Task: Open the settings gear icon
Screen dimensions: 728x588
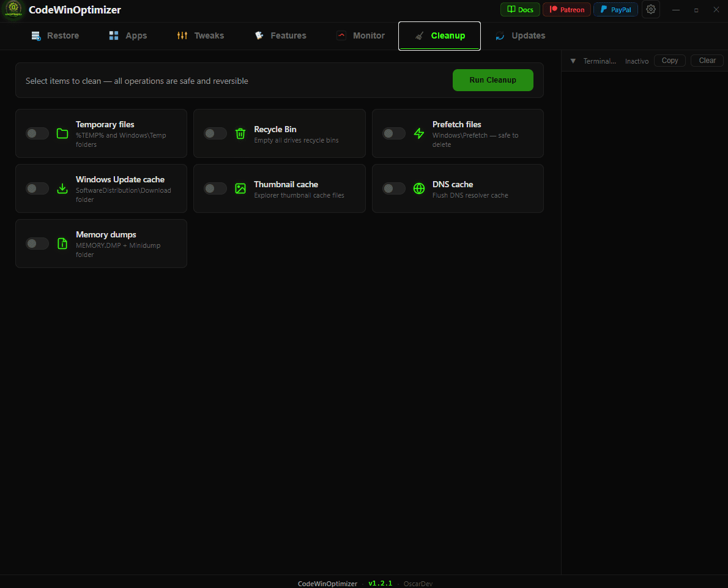Action: coord(650,9)
